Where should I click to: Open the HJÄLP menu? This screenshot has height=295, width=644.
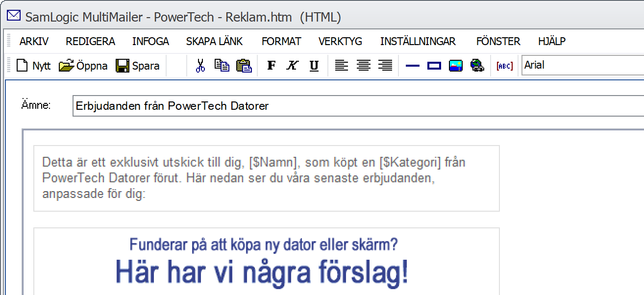point(552,42)
